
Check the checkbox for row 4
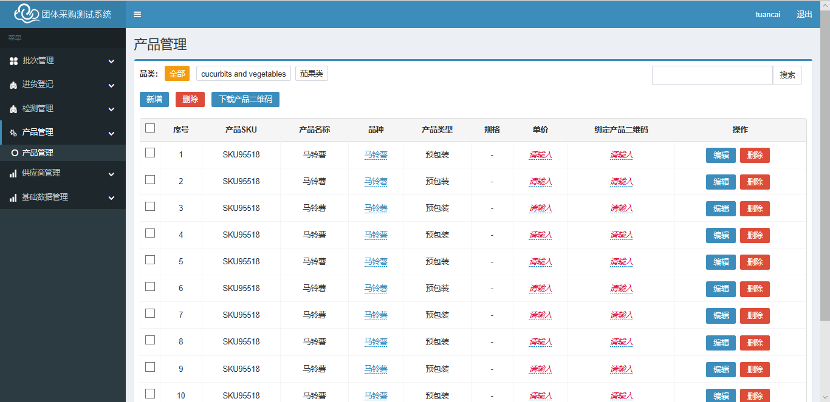click(x=150, y=233)
